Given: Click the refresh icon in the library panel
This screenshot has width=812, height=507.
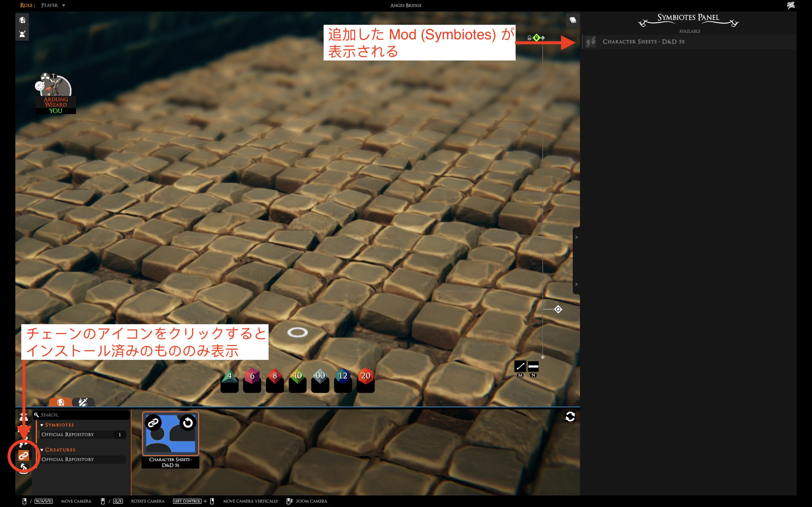Looking at the screenshot, I should pos(570,416).
